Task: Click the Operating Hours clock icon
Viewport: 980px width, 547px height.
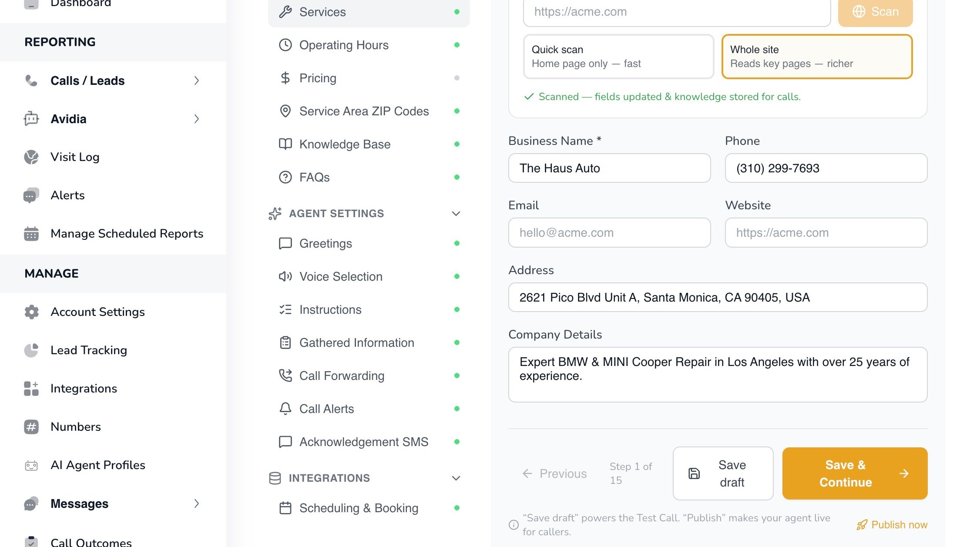Action: (285, 45)
